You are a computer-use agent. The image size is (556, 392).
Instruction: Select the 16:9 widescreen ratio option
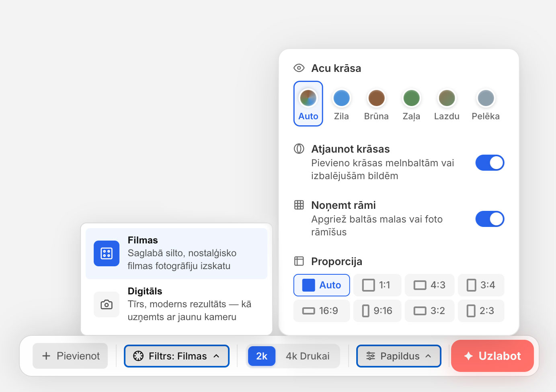point(321,311)
